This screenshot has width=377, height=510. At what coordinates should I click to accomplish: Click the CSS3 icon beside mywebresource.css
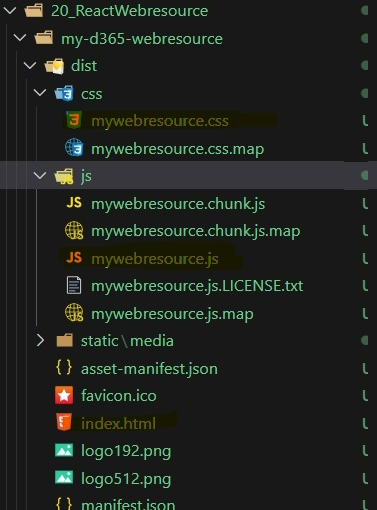point(74,120)
